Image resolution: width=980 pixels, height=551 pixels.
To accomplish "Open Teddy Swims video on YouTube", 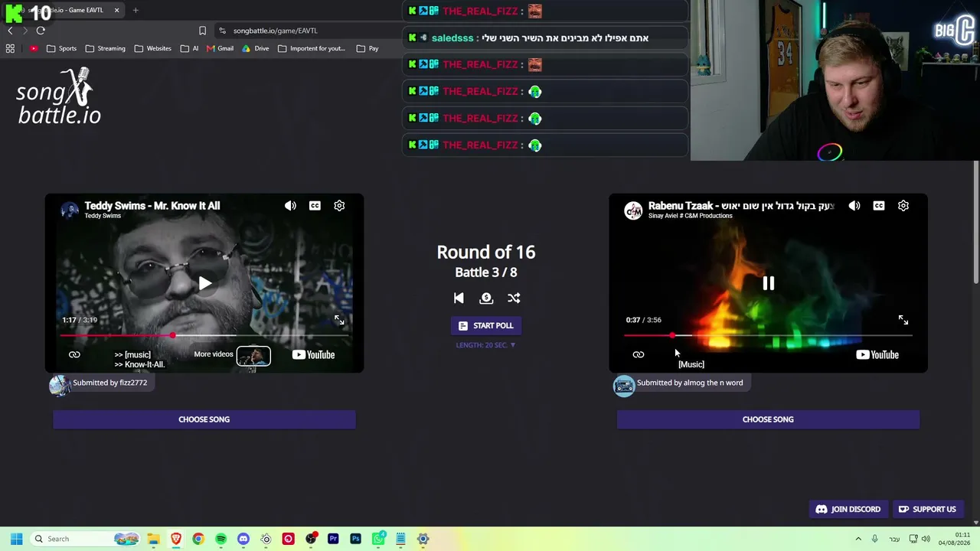I will click(313, 354).
